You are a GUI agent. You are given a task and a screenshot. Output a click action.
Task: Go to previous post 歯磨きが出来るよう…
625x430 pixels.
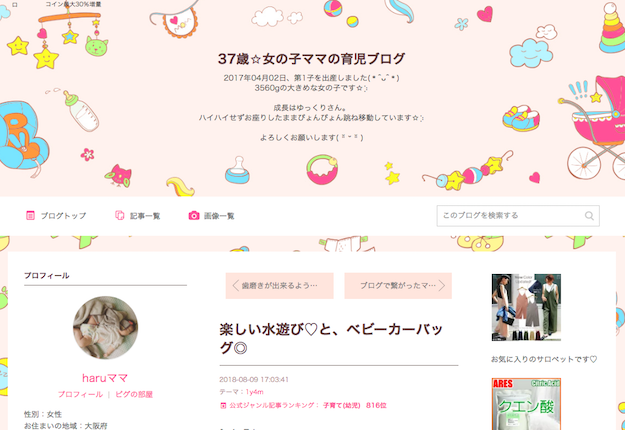tap(279, 286)
